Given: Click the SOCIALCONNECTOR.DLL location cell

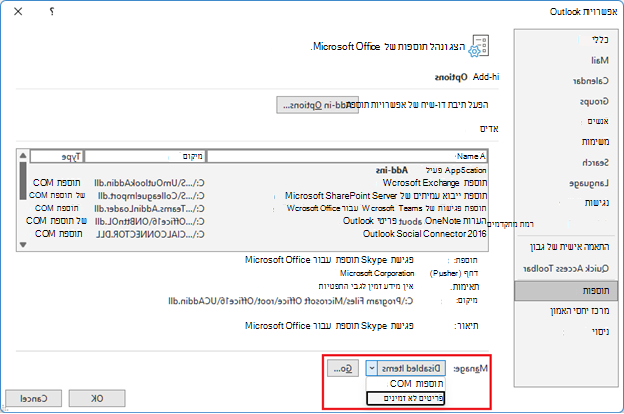Looking at the screenshot, I should [150, 234].
